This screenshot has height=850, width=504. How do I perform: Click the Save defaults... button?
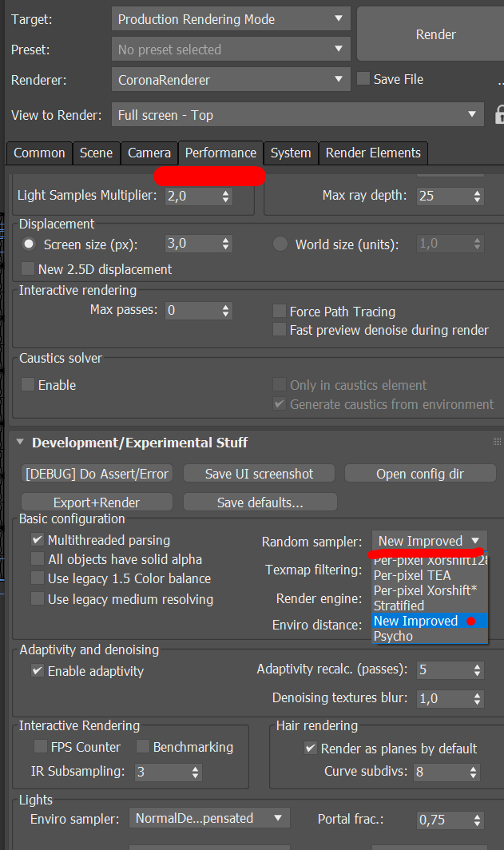(260, 502)
